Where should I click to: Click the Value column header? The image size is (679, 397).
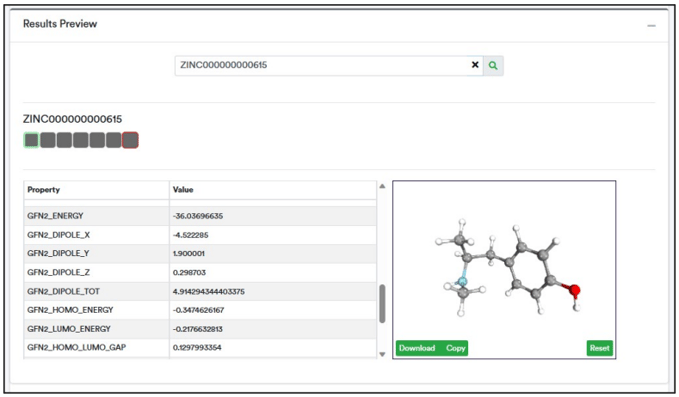(x=273, y=190)
